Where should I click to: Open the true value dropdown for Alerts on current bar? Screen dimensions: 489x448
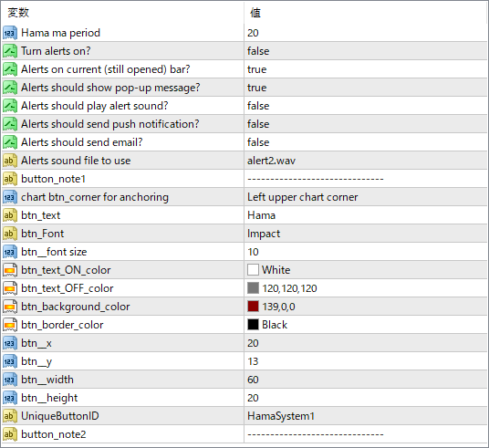[366, 69]
